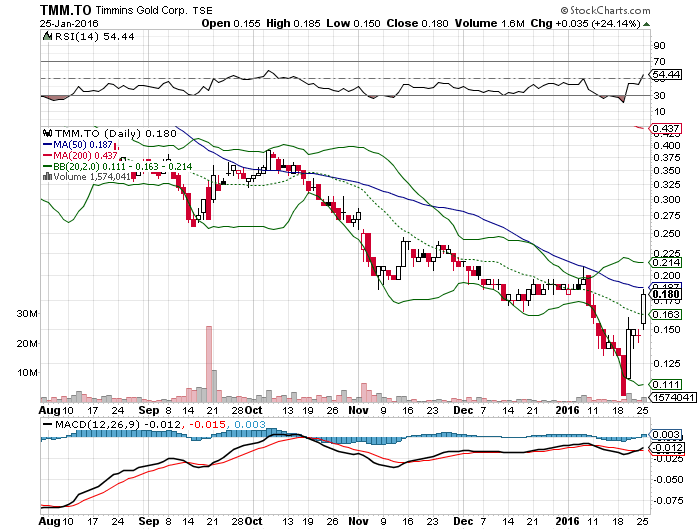Click the Volume 1.6M header value
This screenshot has width=700, height=530.
click(x=489, y=23)
